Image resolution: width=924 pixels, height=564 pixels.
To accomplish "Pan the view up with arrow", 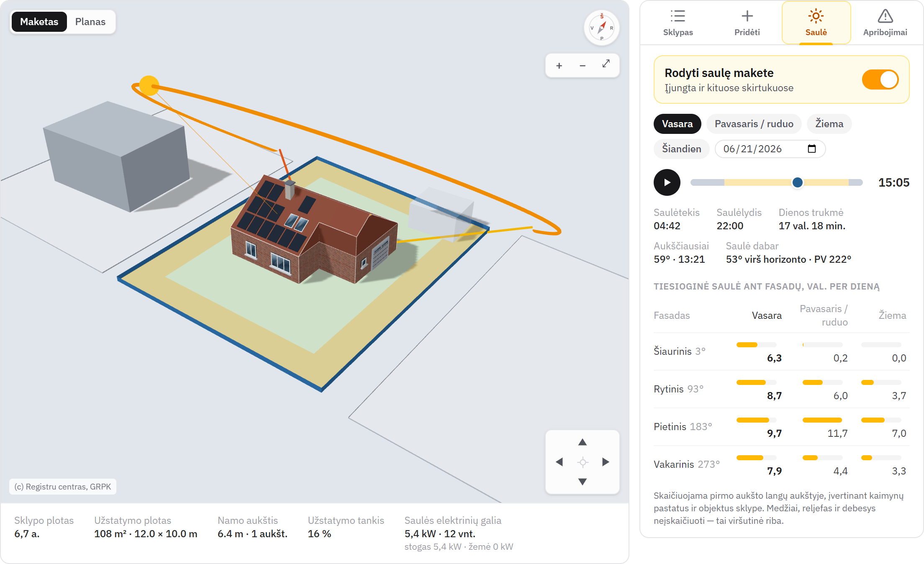I will (x=583, y=442).
